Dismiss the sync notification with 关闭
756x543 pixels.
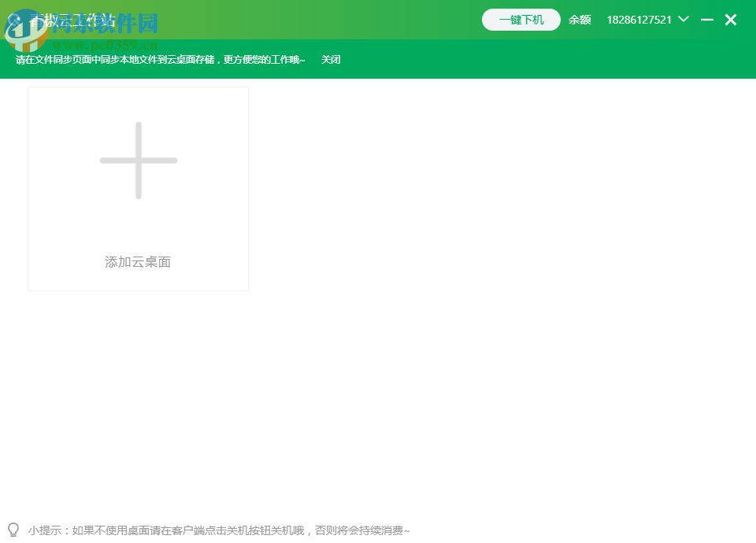pos(331,59)
